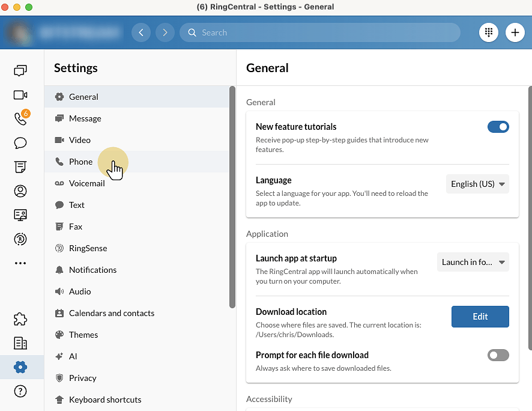Image resolution: width=532 pixels, height=411 pixels.
Task: Open the Apps puzzle piece icon
Action: point(20,319)
